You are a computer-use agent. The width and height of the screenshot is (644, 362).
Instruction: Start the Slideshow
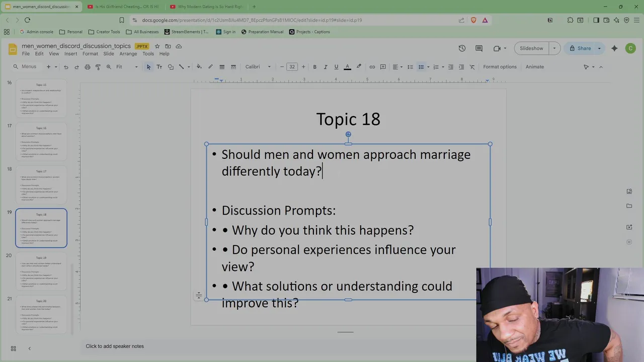pyautogui.click(x=531, y=48)
